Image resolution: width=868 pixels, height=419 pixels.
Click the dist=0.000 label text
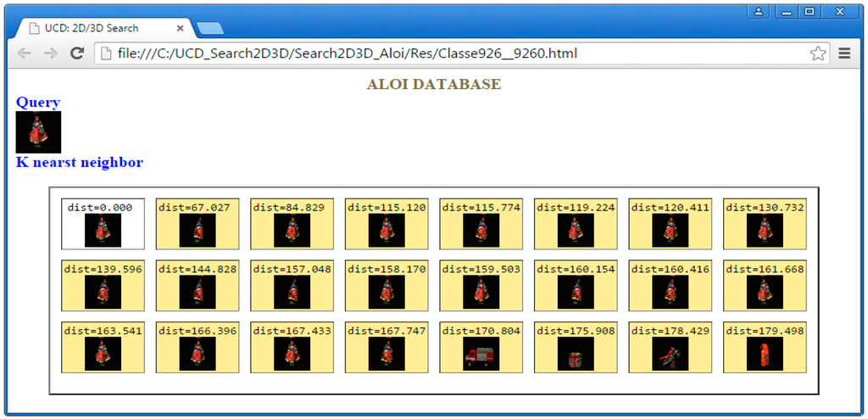[100, 207]
